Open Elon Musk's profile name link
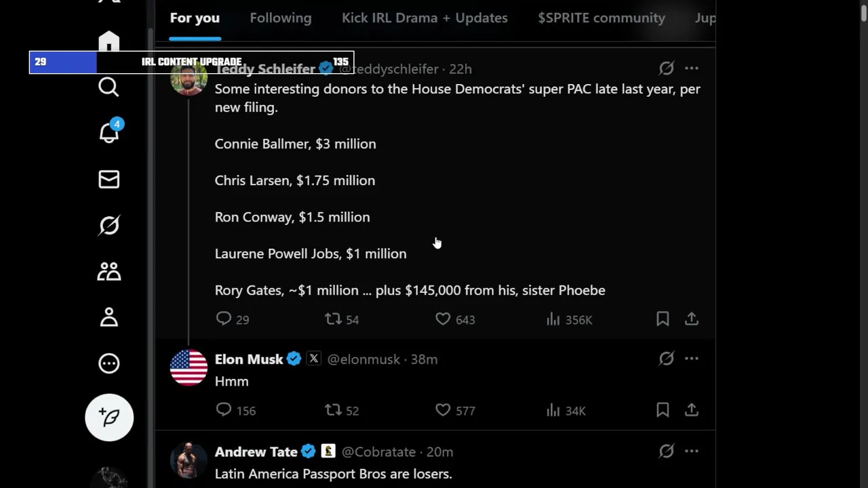 click(x=249, y=359)
